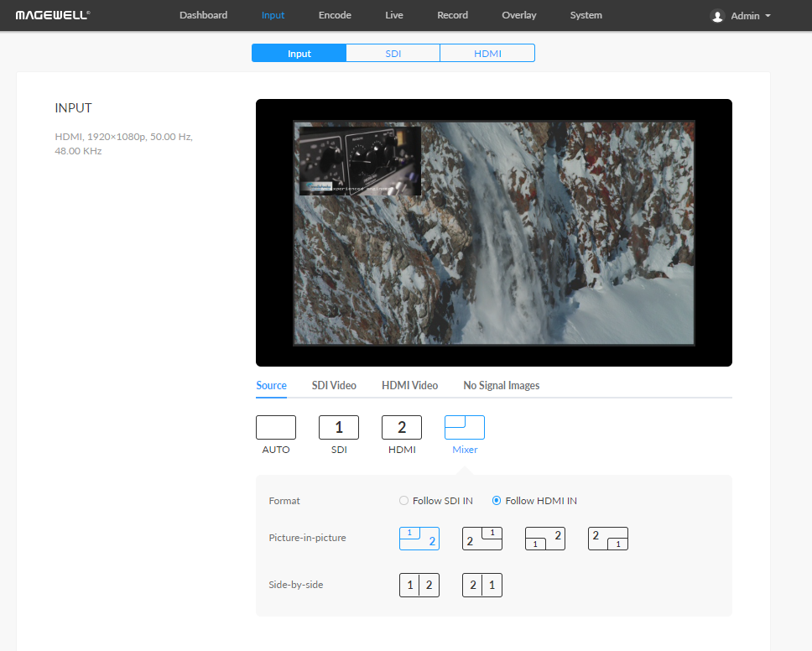
Task: Click the INPUT section heading
Action: [74, 107]
